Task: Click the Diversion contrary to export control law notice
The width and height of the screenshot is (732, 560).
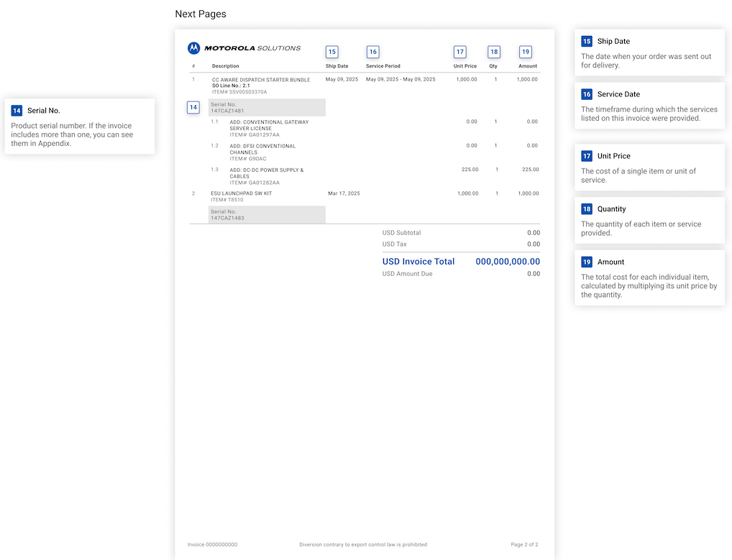Action: pyautogui.click(x=363, y=545)
